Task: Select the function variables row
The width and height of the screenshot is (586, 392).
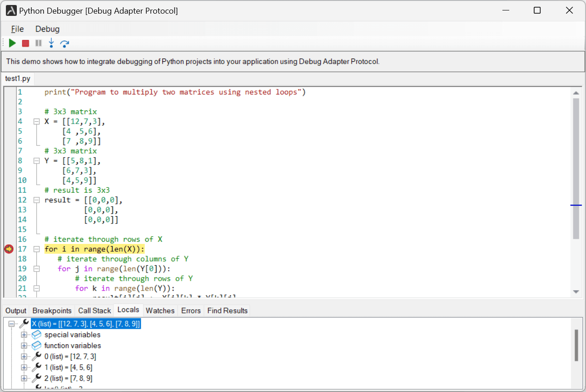Action: point(73,346)
